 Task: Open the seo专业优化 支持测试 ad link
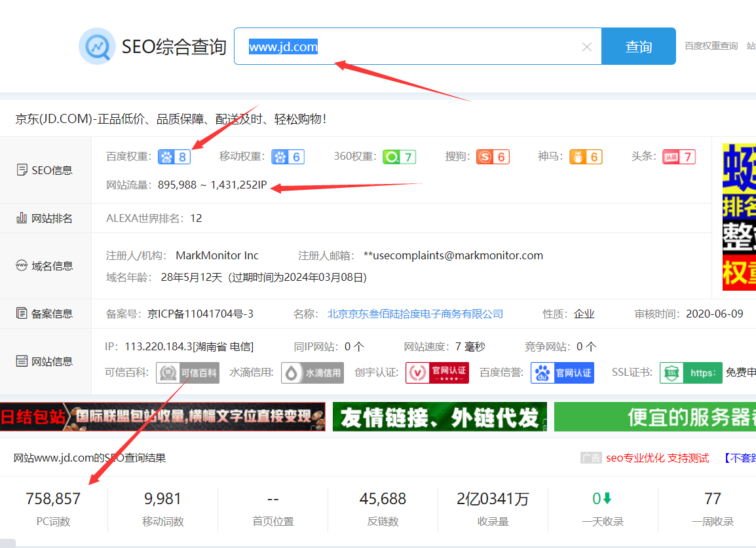click(x=657, y=458)
